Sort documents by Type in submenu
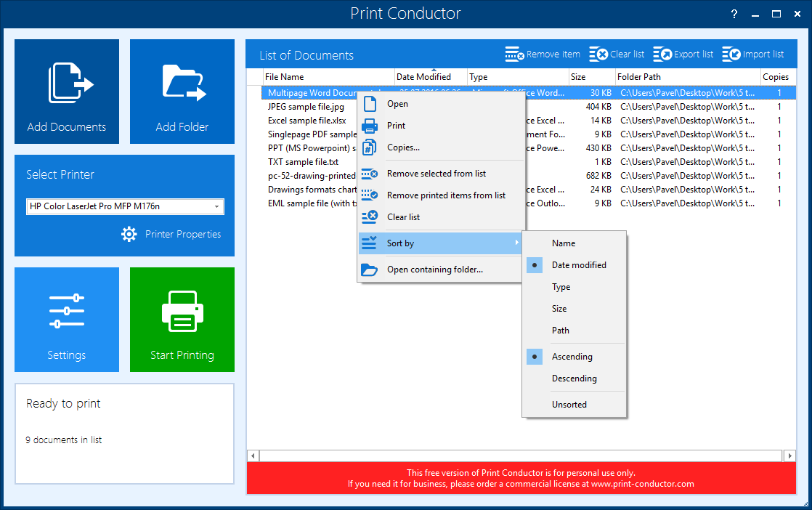 coord(575,287)
